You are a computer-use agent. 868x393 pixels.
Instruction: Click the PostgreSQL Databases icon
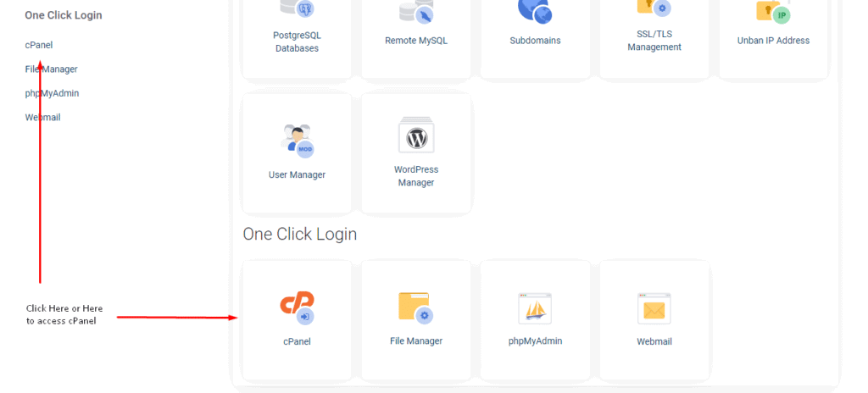tap(298, 8)
